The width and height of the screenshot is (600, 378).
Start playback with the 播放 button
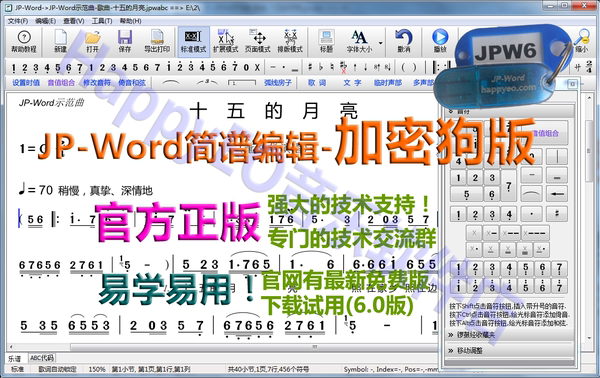pos(440,41)
